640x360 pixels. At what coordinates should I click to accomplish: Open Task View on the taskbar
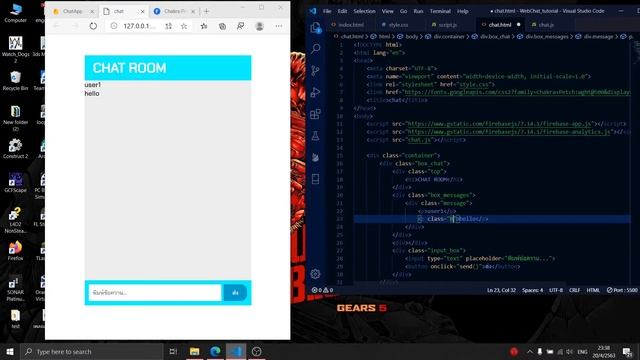tap(173, 351)
